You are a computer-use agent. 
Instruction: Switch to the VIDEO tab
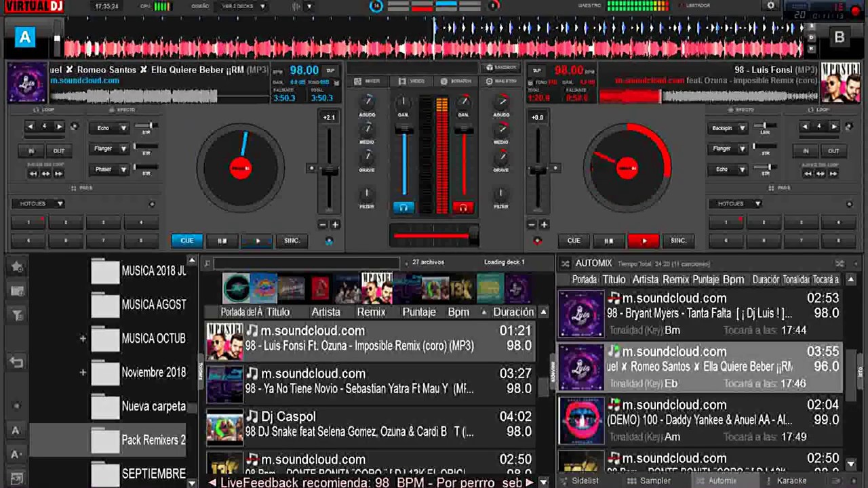tap(412, 81)
